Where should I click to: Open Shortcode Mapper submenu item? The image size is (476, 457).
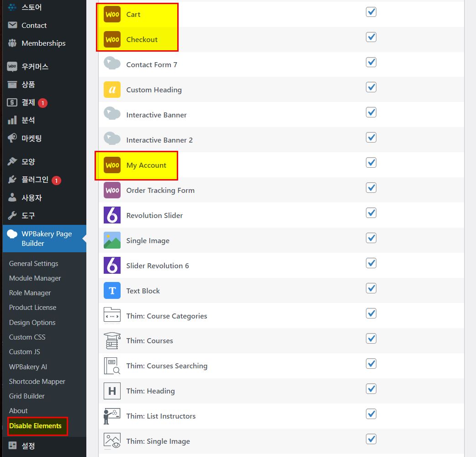click(37, 382)
